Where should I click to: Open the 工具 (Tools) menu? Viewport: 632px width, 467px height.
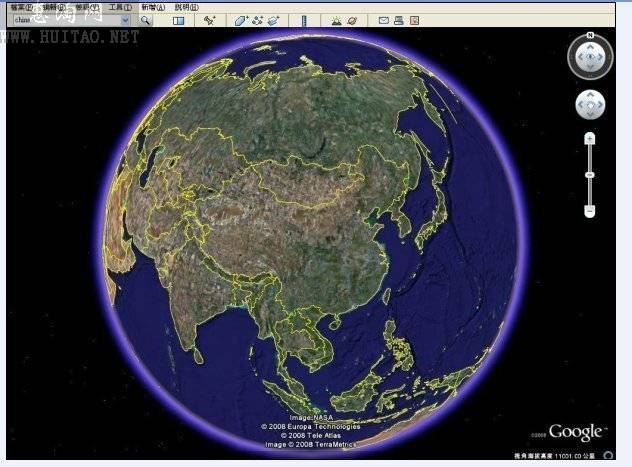coord(120,7)
